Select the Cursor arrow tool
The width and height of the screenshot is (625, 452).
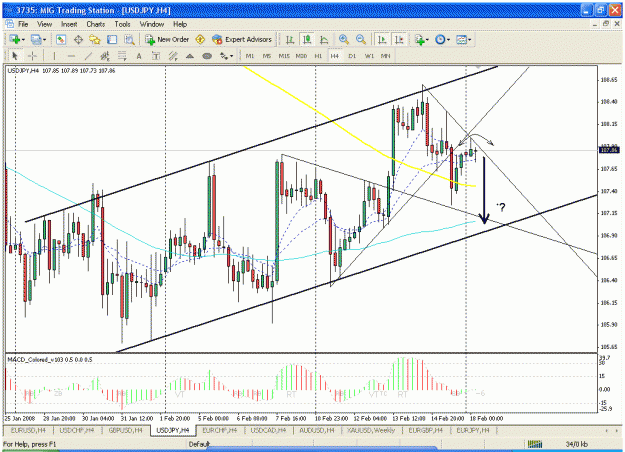coord(15,56)
